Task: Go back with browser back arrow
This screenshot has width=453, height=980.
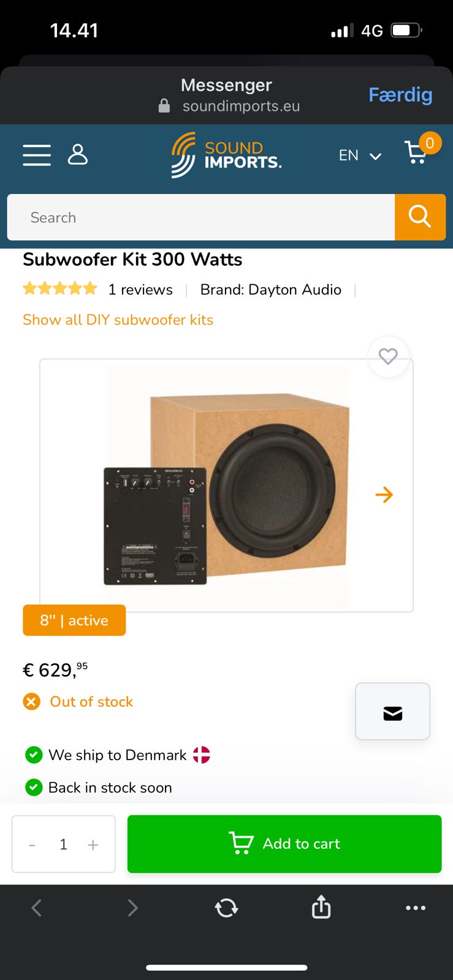Action: tap(37, 907)
